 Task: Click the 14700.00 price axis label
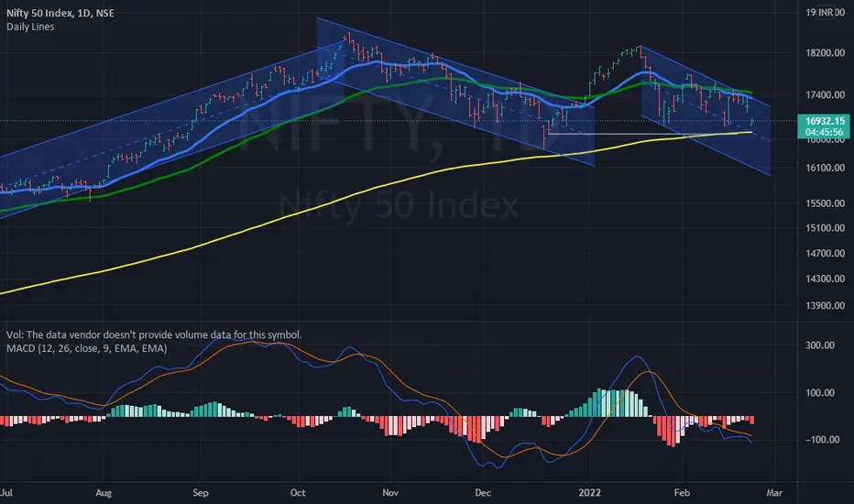825,253
